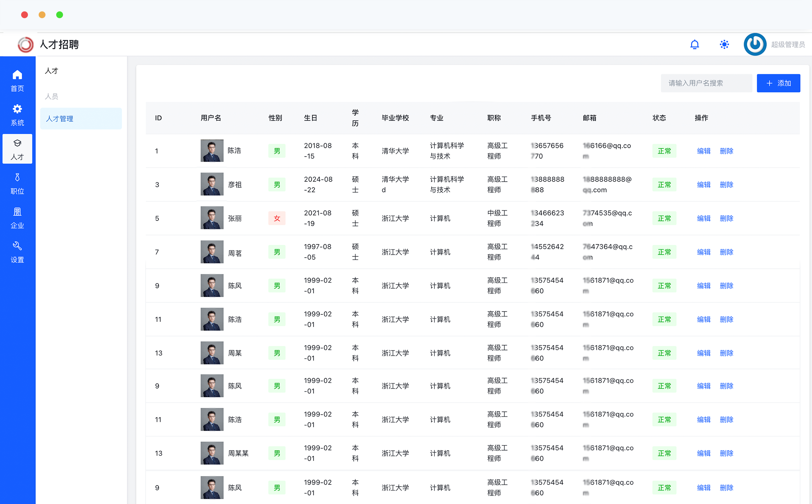Image resolution: width=812 pixels, height=504 pixels.
Task: Click 删除 for user 张丽
Action: point(726,218)
